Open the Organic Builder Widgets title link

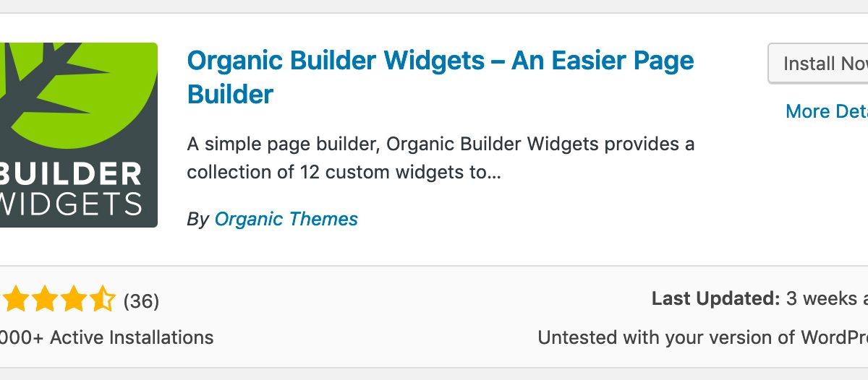coord(441,77)
